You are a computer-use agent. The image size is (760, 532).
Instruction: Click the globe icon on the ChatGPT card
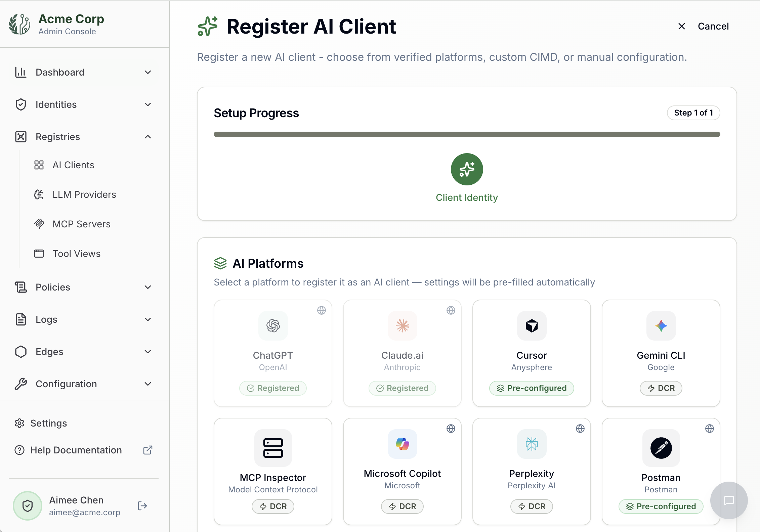click(x=322, y=311)
